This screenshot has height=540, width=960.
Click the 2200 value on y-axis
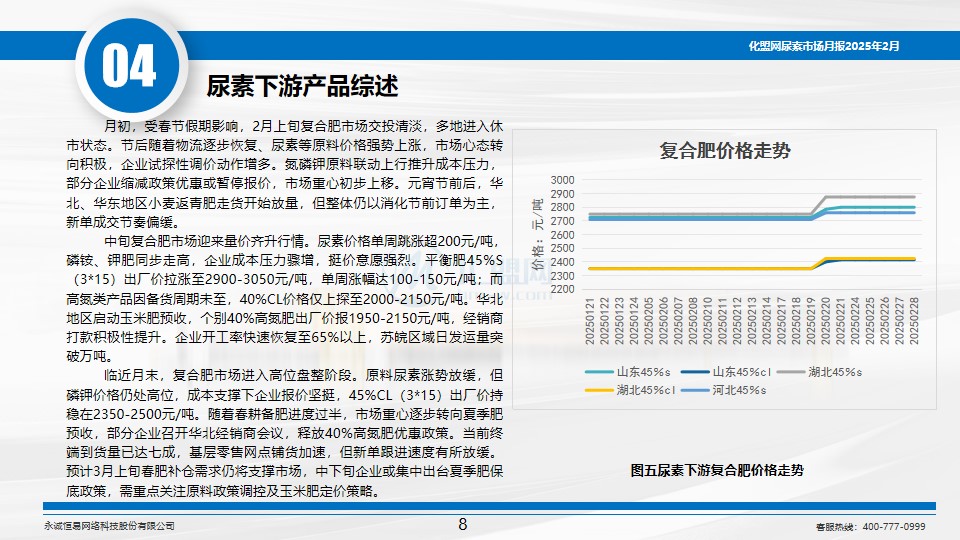coord(563,289)
